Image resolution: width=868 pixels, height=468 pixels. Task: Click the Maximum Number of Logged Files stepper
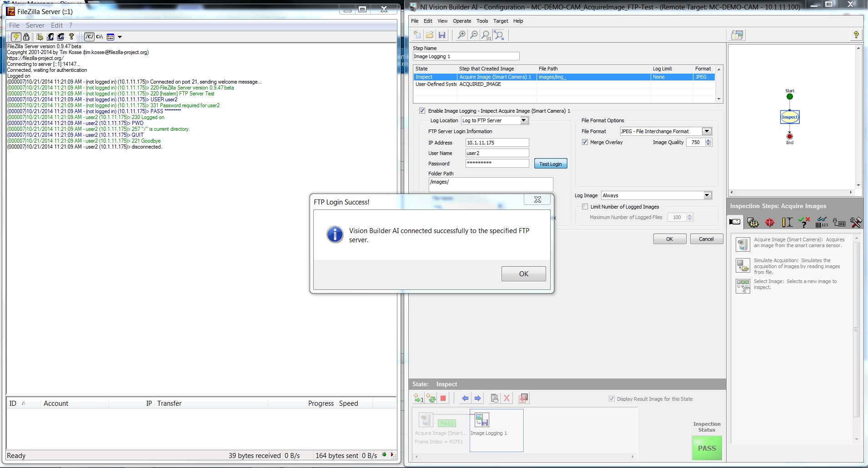[690, 217]
